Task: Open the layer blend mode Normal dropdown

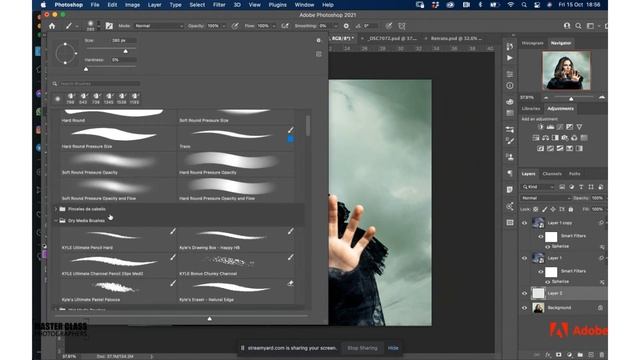Action: tap(546, 198)
